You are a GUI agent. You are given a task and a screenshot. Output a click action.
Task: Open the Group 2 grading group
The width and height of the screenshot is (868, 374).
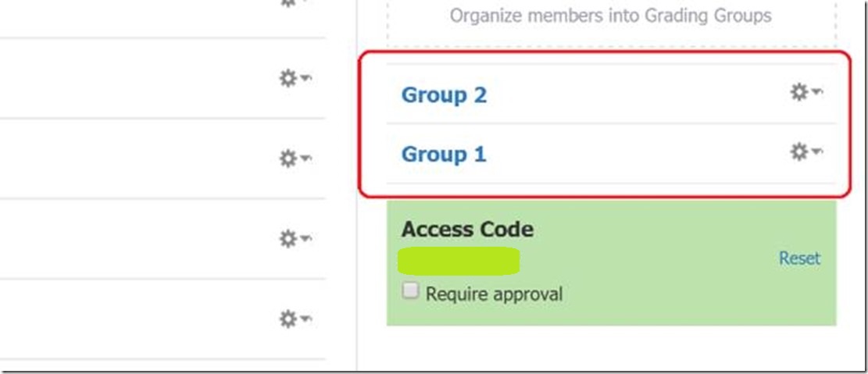click(x=444, y=95)
